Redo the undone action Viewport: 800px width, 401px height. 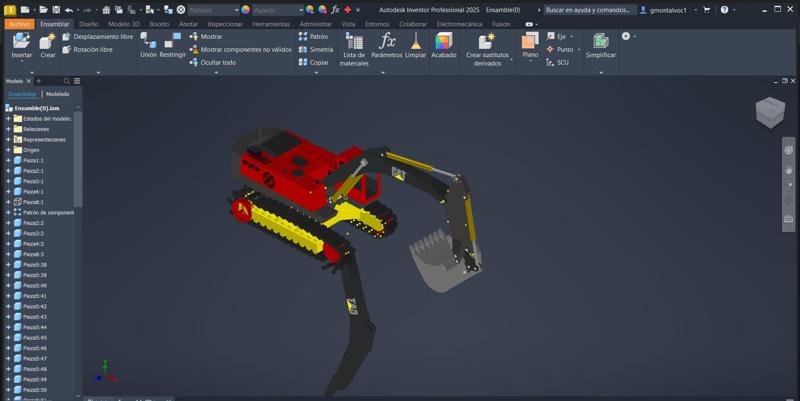87,10
